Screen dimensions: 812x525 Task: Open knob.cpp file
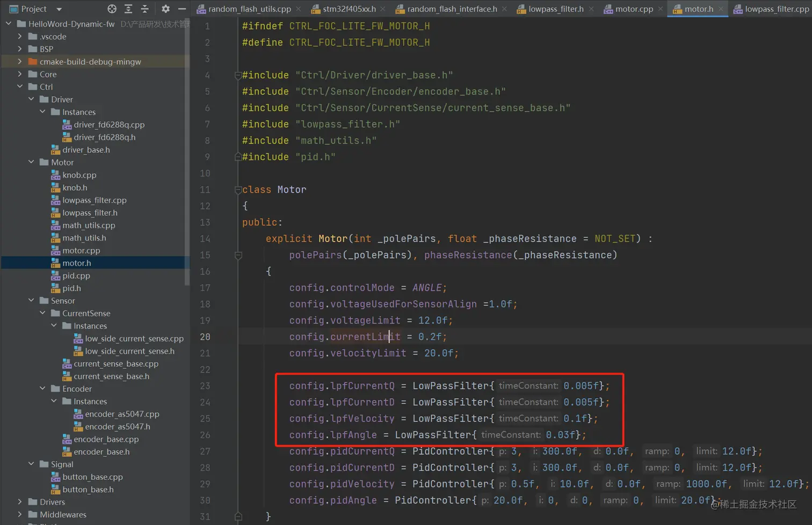[79, 175]
